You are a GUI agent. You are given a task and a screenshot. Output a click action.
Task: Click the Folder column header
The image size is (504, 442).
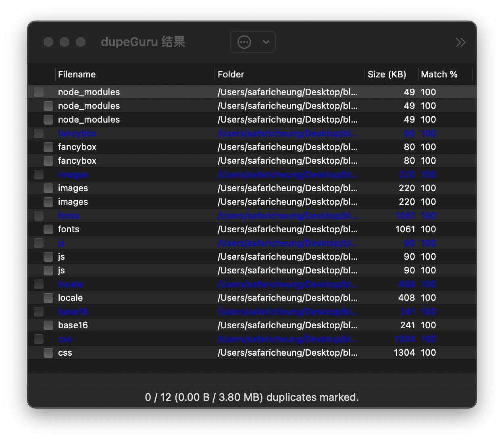(230, 74)
